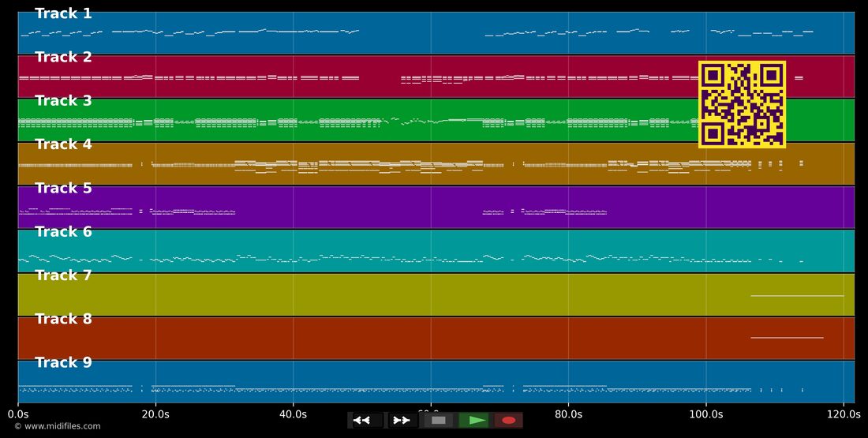
Task: Open the www.midifiles.com copyright link
Action: pos(58,426)
